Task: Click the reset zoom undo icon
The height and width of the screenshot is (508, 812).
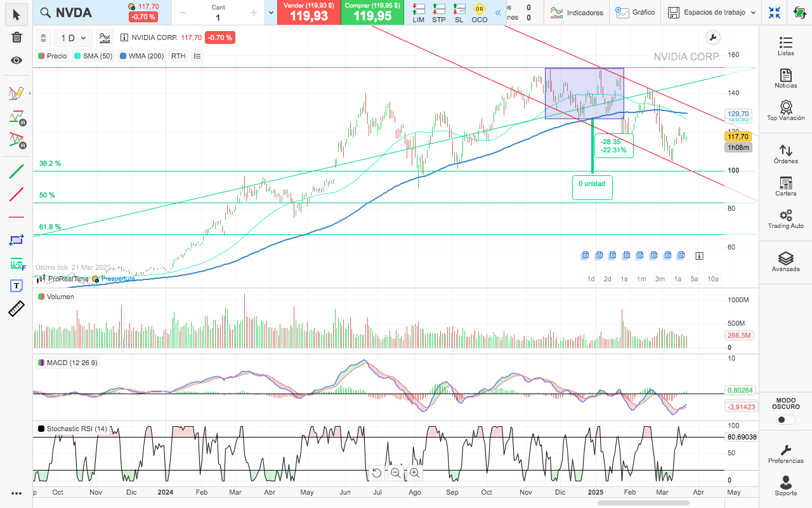Action: [x=376, y=472]
